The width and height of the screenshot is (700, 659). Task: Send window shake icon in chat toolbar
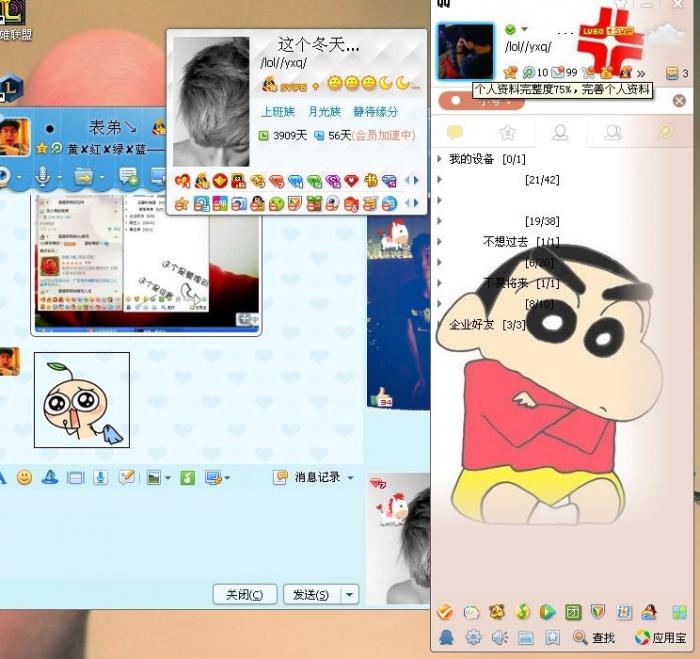coord(75,478)
